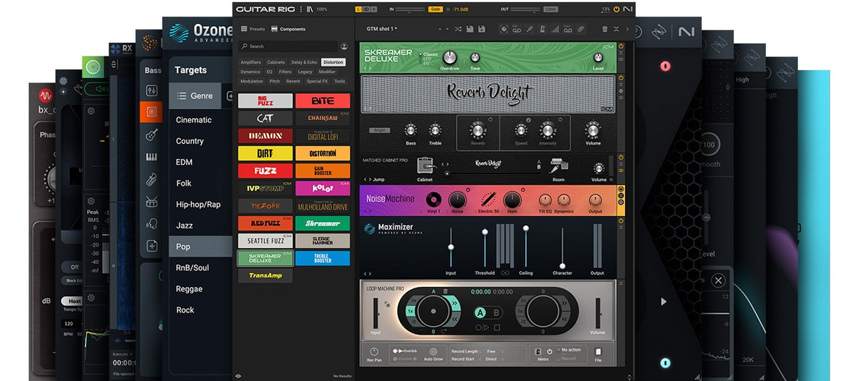Select the Treble Booster component
The image size is (868, 381).
[323, 258]
